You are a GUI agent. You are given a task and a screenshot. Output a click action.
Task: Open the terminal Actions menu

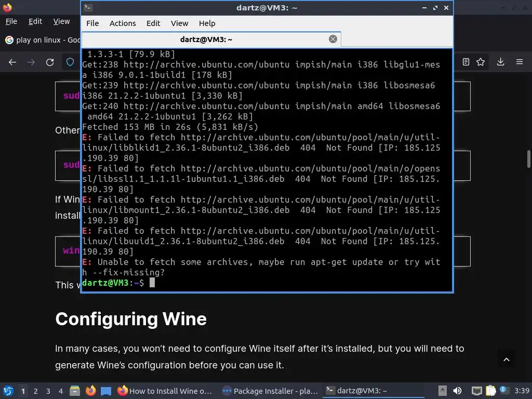click(x=123, y=23)
